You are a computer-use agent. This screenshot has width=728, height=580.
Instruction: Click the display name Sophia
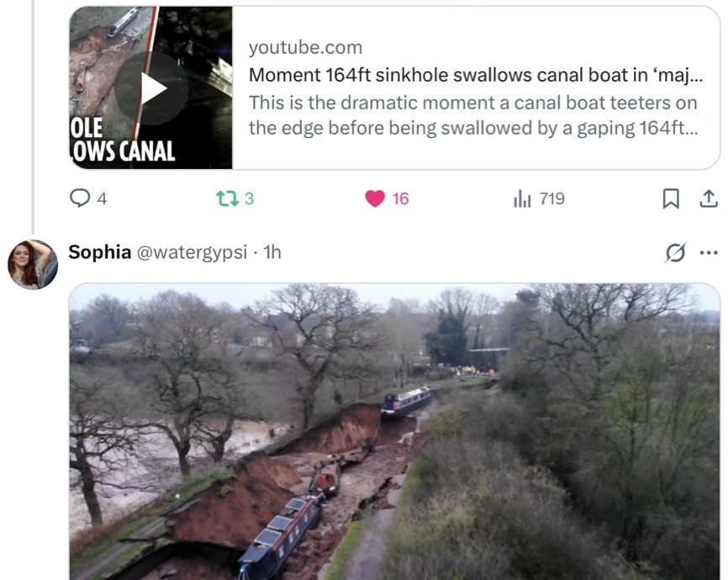(x=98, y=252)
